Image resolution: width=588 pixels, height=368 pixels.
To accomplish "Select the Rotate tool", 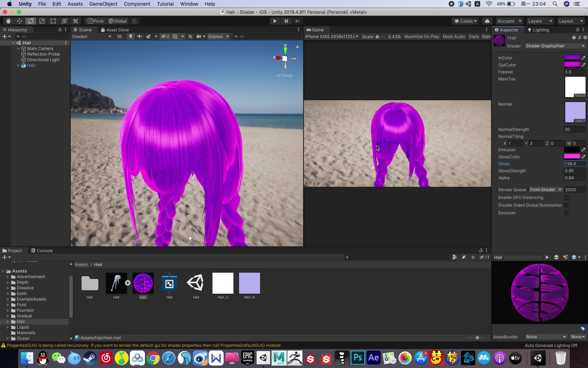I will coord(31,21).
